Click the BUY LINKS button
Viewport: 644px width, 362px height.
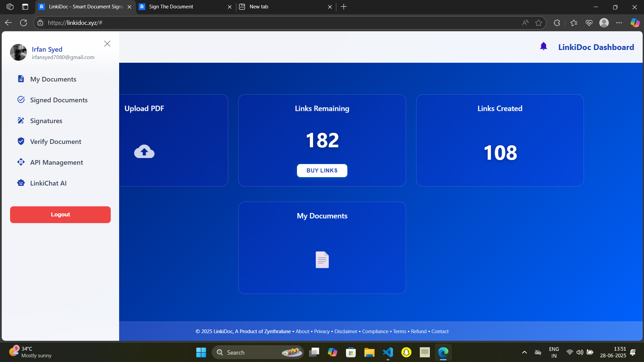[x=322, y=170]
